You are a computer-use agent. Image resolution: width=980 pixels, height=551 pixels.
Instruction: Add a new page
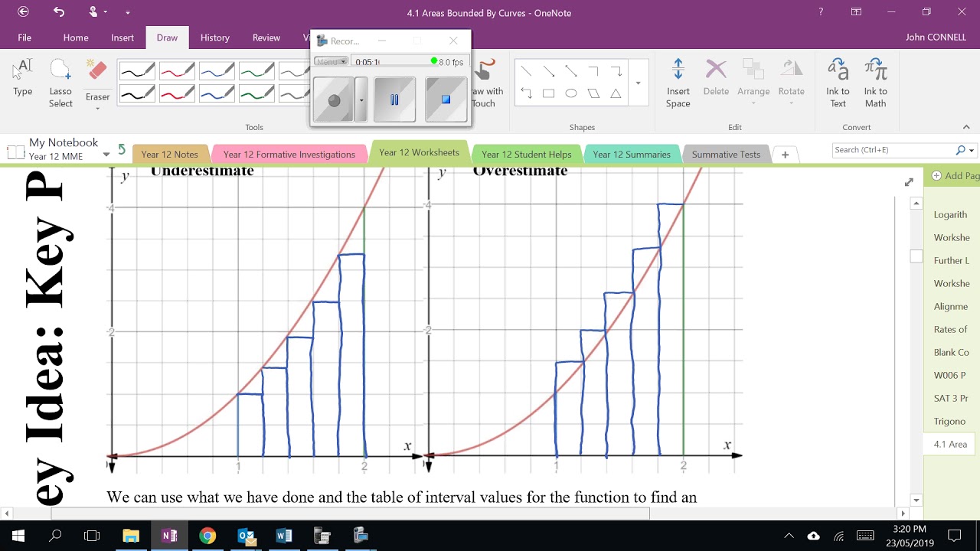click(x=954, y=176)
